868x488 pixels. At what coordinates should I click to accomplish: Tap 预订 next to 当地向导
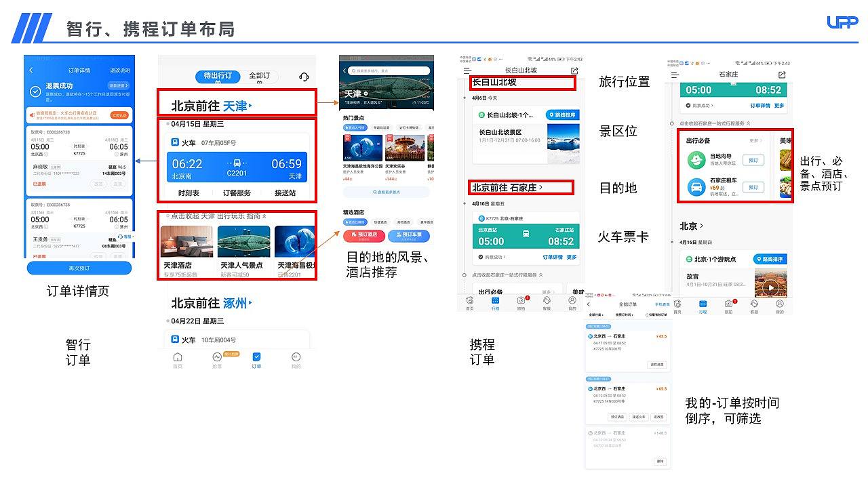pos(753,160)
